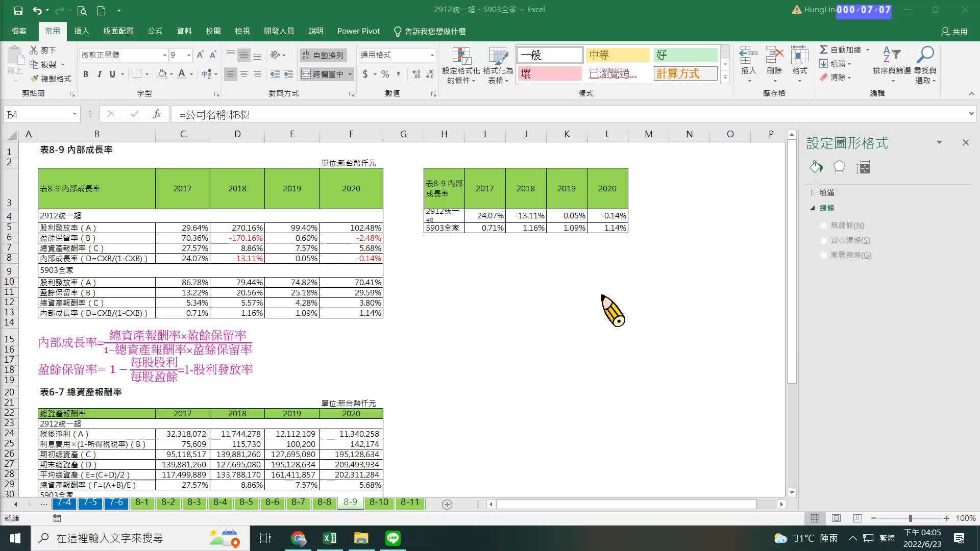980x551 pixels.
Task: Click the Borders icon
Action: tap(137, 74)
